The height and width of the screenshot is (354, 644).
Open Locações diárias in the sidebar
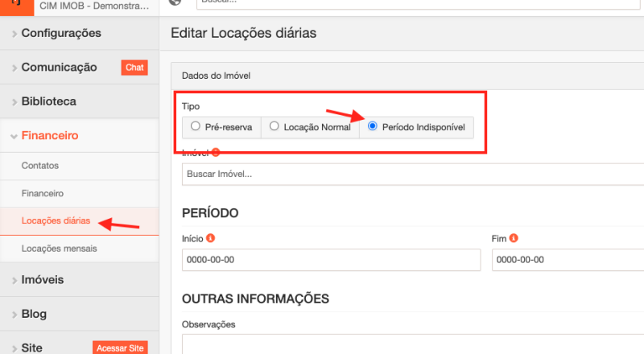pyautogui.click(x=56, y=221)
